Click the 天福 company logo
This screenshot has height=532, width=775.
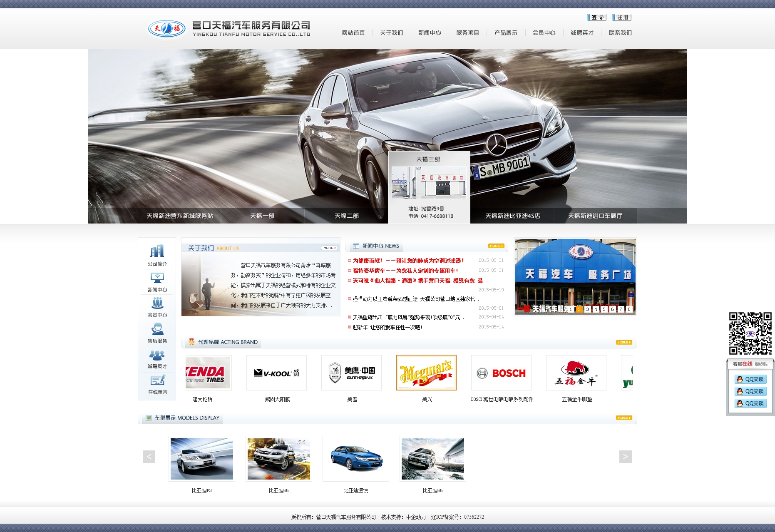pyautogui.click(x=167, y=29)
